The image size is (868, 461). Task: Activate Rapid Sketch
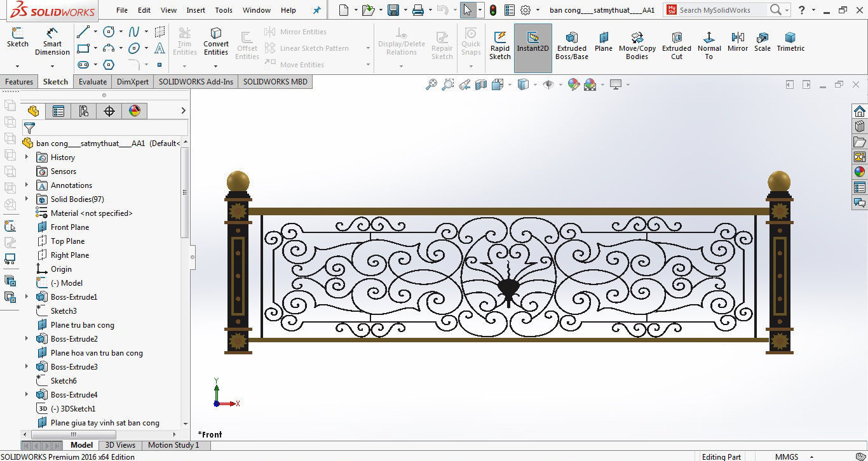[500, 44]
